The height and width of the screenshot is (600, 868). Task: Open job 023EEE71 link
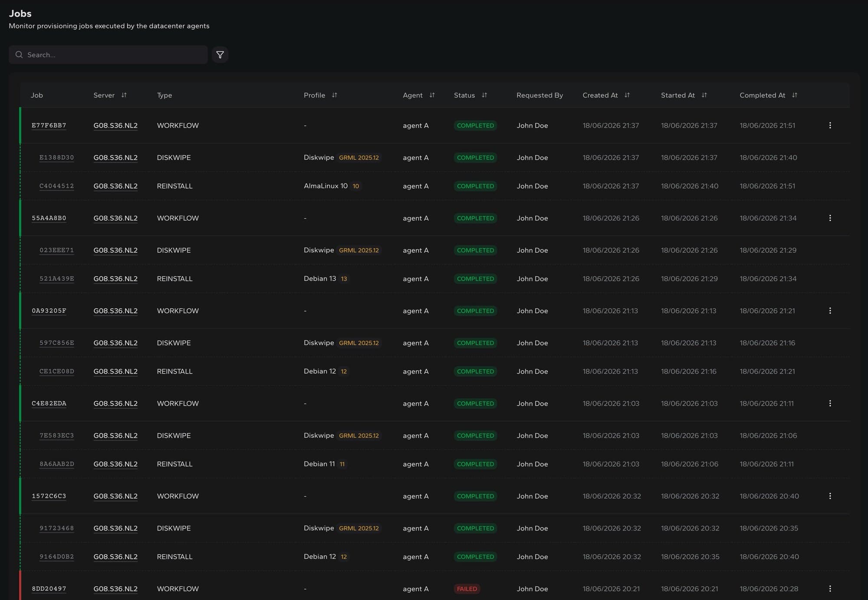pos(57,250)
